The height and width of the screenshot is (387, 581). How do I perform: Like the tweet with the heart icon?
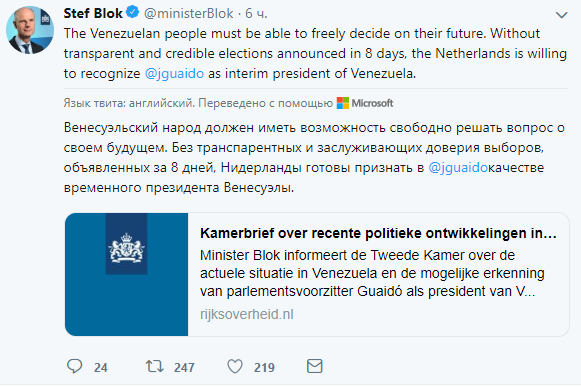(x=235, y=366)
